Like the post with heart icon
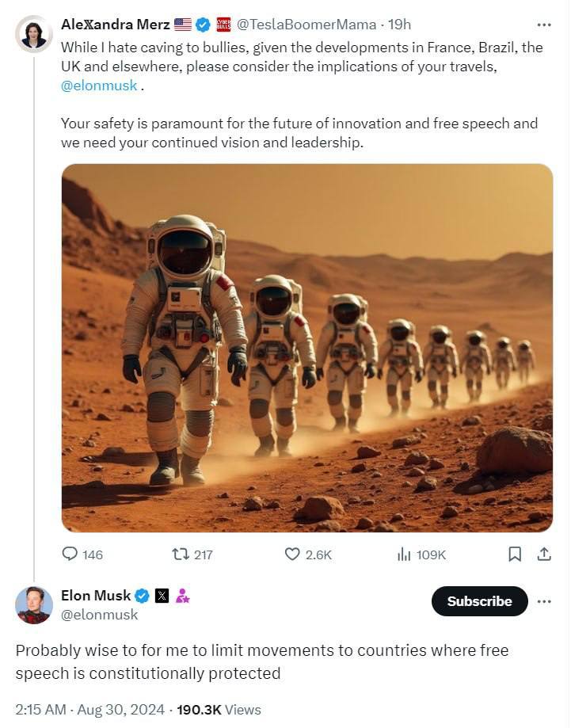The image size is (571, 728). point(292,555)
